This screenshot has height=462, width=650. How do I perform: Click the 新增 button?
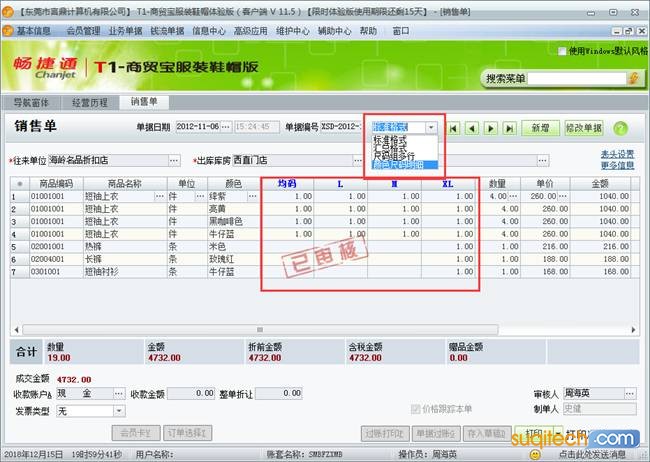coord(541,128)
